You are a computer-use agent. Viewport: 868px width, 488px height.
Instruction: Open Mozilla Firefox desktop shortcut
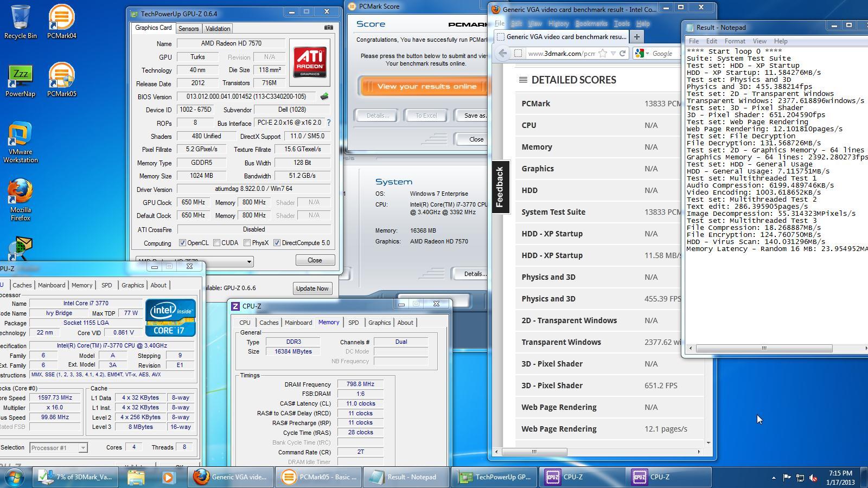pos(20,200)
